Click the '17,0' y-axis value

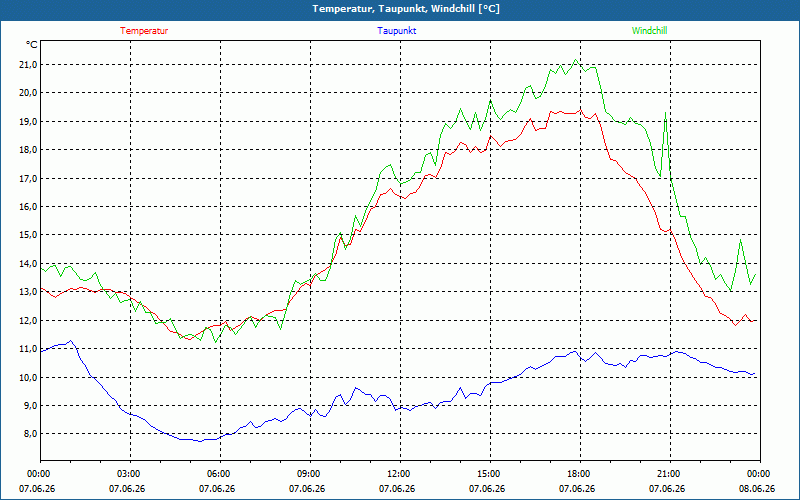click(28, 178)
